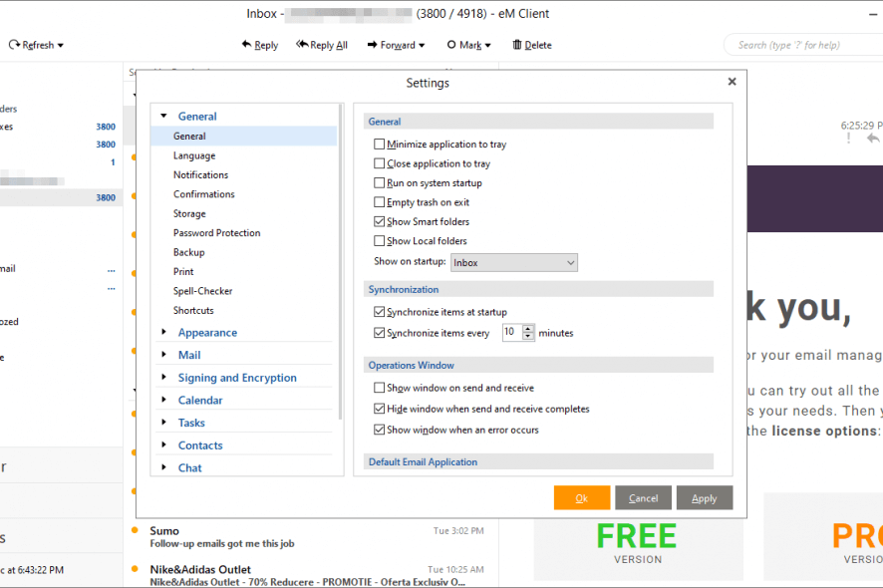Expand the Chat category

pos(163,467)
